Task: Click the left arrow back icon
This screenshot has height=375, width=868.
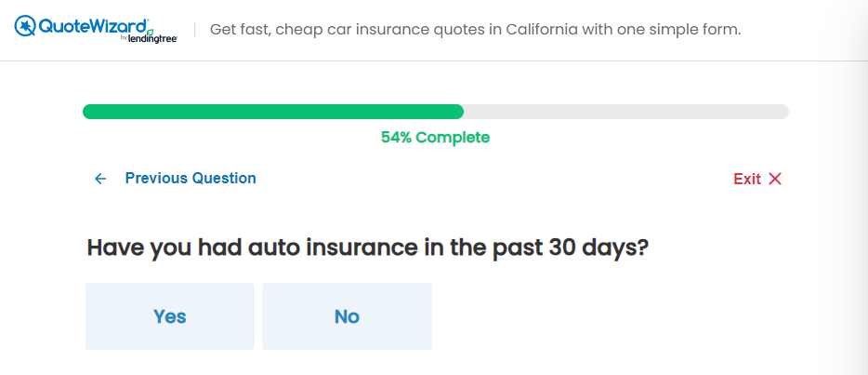Action: 100,179
